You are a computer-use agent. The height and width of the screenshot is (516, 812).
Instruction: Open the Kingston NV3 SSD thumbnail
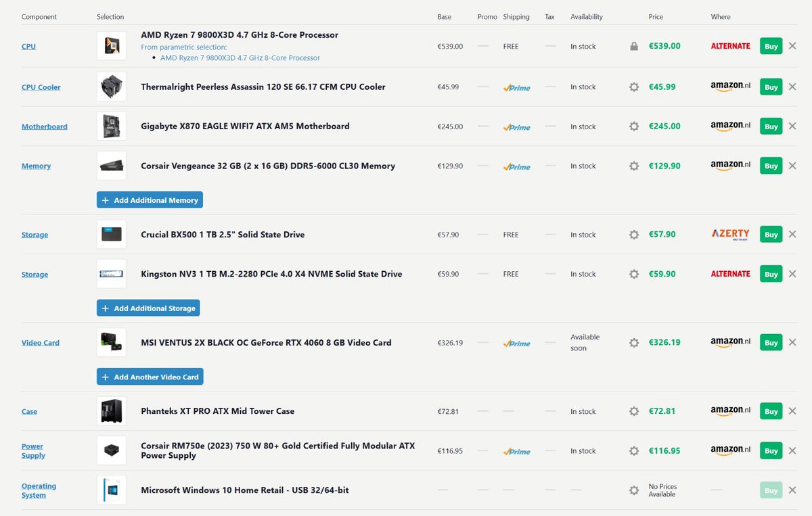(112, 274)
